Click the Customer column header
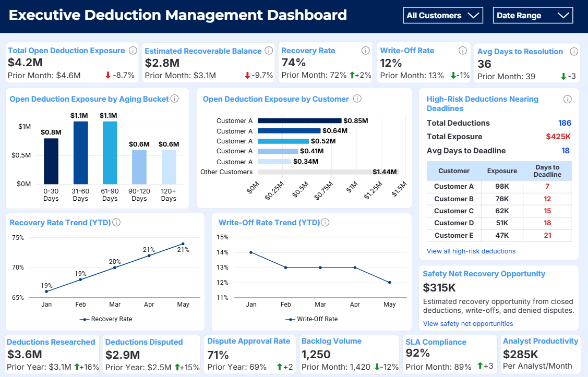This screenshot has height=377, width=588. point(454,171)
